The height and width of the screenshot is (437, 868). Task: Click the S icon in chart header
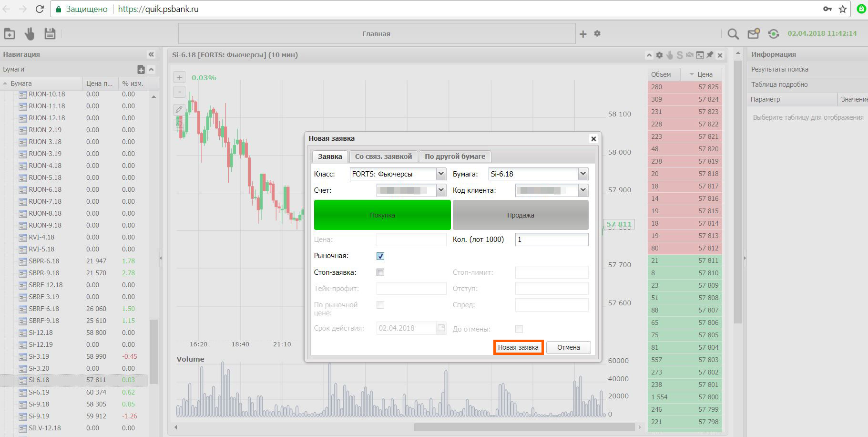click(x=680, y=55)
